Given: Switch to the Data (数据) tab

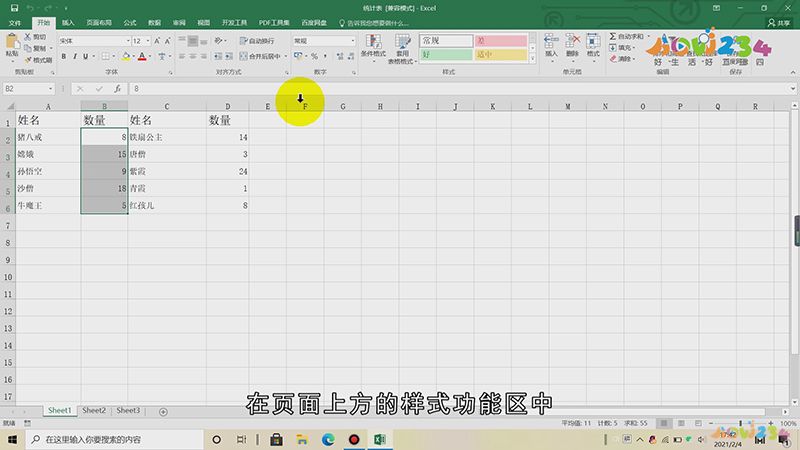Looking at the screenshot, I should tap(155, 23).
